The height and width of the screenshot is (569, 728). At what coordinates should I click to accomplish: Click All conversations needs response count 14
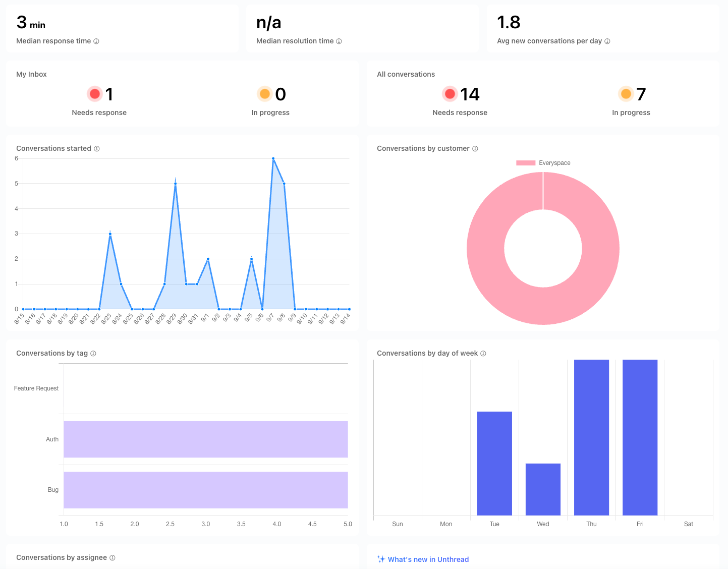[x=470, y=94]
